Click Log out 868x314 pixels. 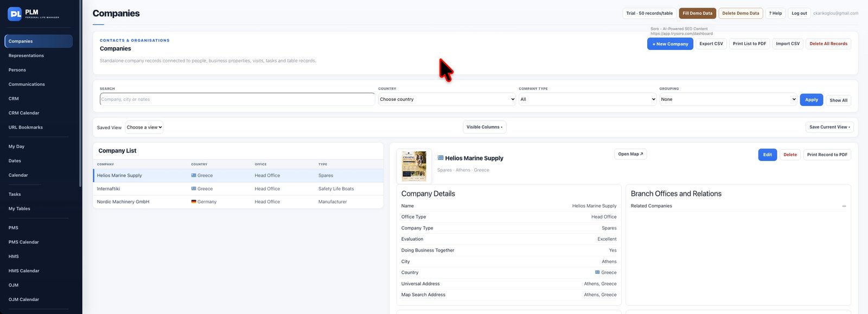(799, 13)
